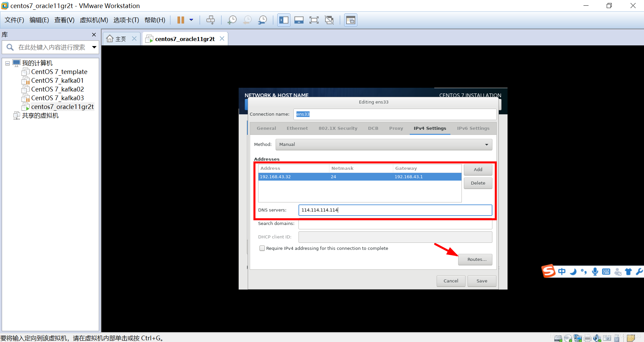Viewport: 644px width, 342px height.
Task: Click the sound card status icon
Action: tap(597, 338)
